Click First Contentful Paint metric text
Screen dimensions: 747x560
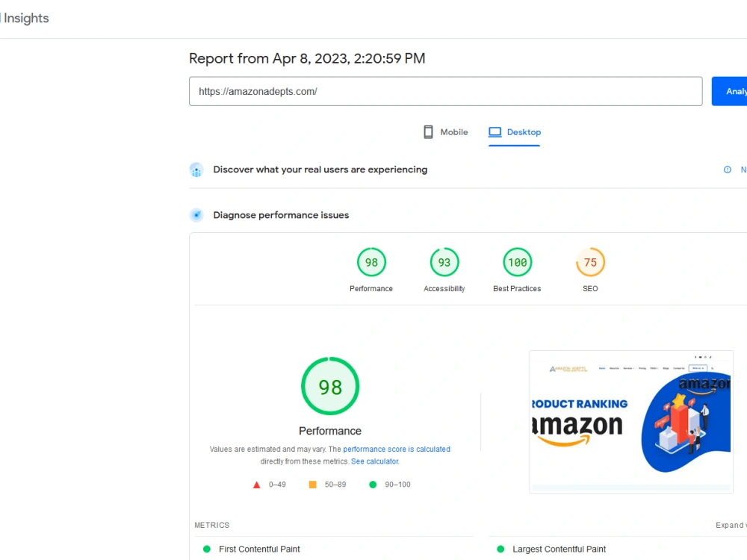[259, 549]
